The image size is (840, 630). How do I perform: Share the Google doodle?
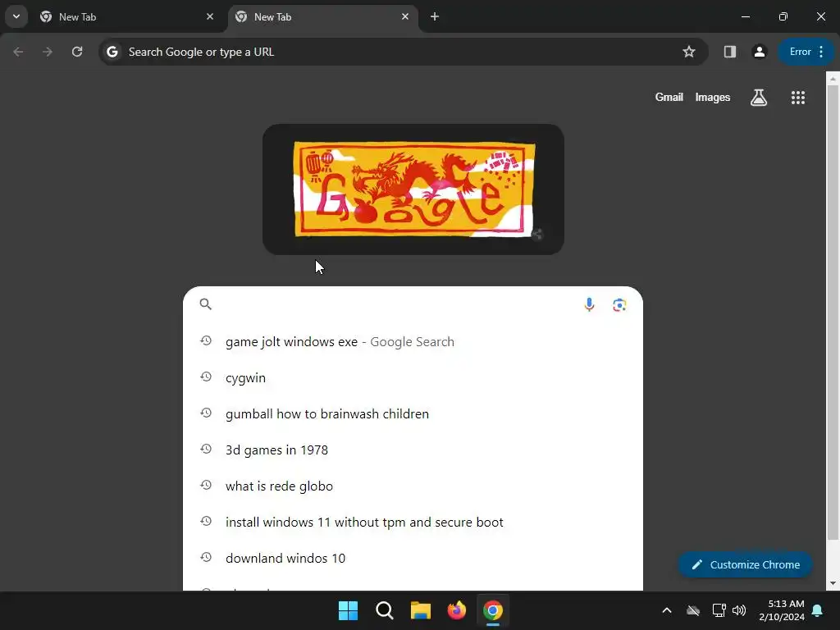537,234
